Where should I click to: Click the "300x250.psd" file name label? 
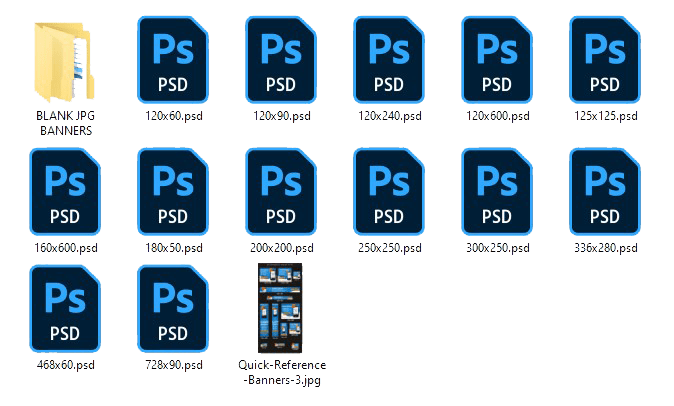pos(498,248)
